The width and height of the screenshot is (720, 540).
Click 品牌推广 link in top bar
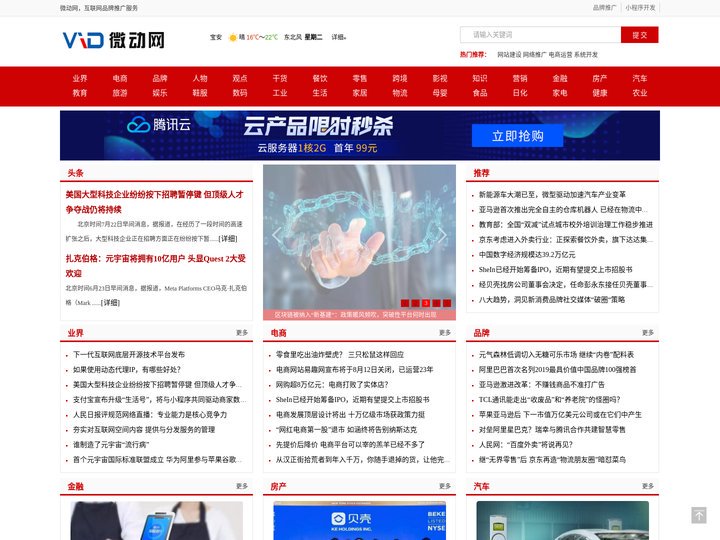click(x=604, y=8)
